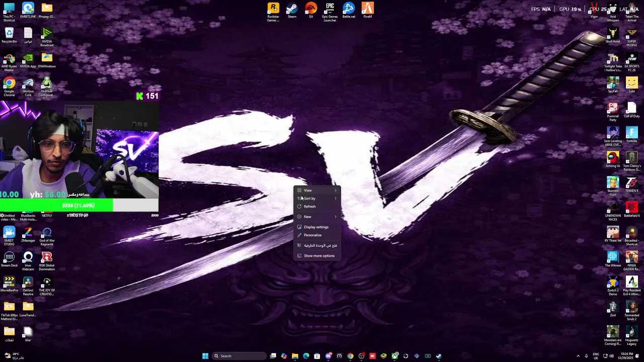
Task: Open the New submenu entry
Action: coord(317,216)
